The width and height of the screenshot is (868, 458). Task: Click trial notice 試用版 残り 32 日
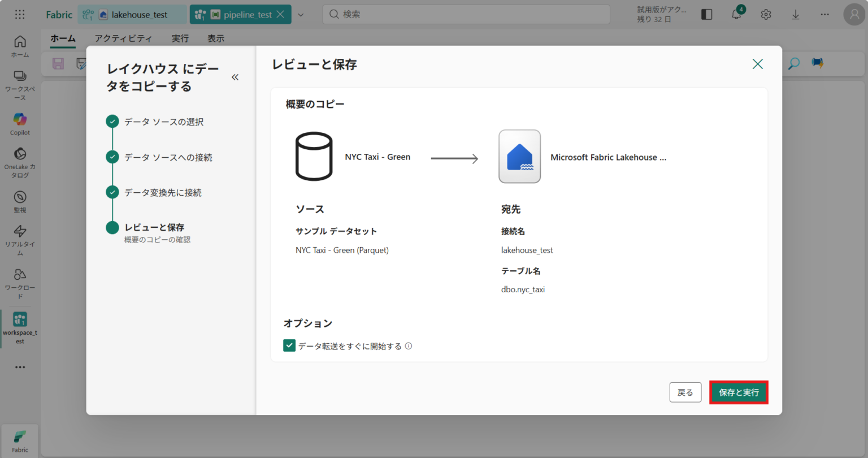tap(662, 15)
